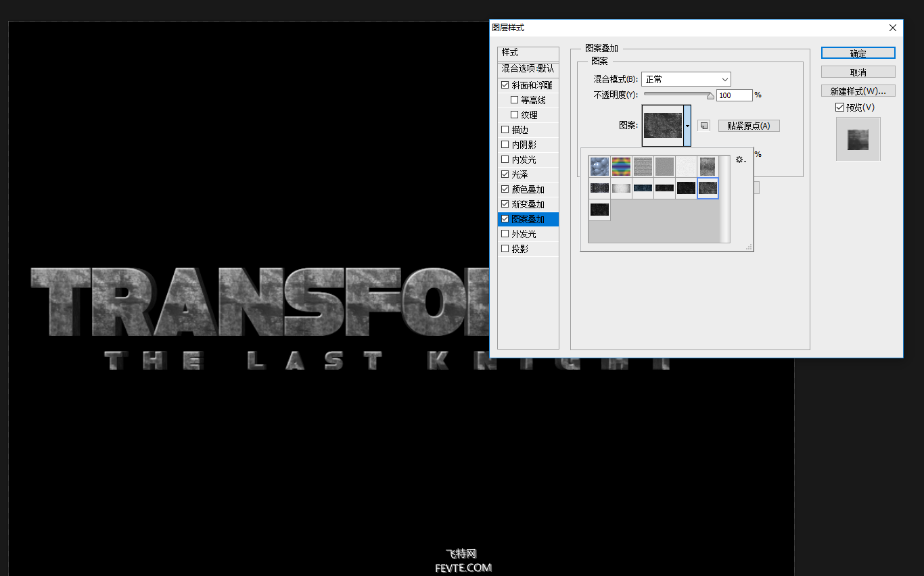Click the current pattern preview swatch
This screenshot has height=576, width=924.
click(663, 126)
